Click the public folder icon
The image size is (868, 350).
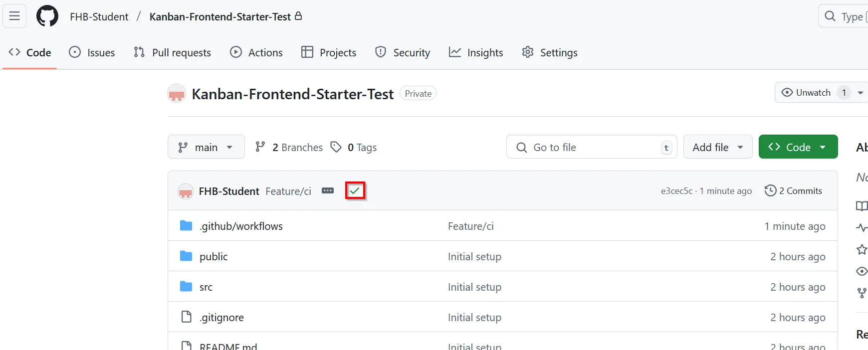click(186, 256)
